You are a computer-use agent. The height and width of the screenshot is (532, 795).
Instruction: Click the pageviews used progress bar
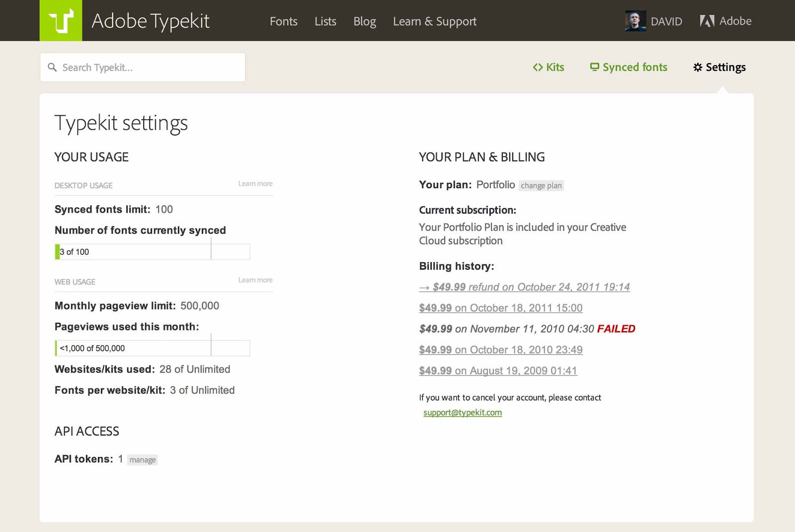(152, 348)
